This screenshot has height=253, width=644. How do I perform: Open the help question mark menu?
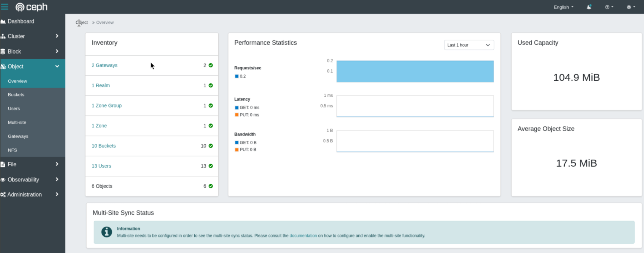[x=609, y=7]
